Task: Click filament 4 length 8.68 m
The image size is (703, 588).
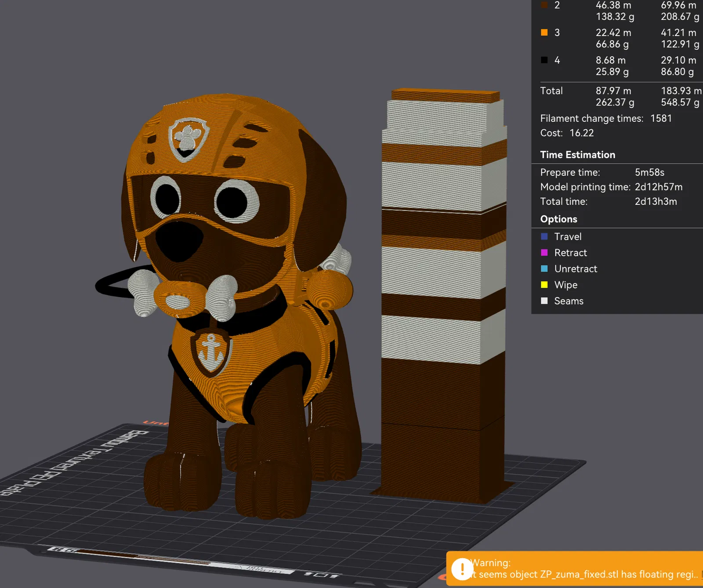Action: pyautogui.click(x=611, y=60)
